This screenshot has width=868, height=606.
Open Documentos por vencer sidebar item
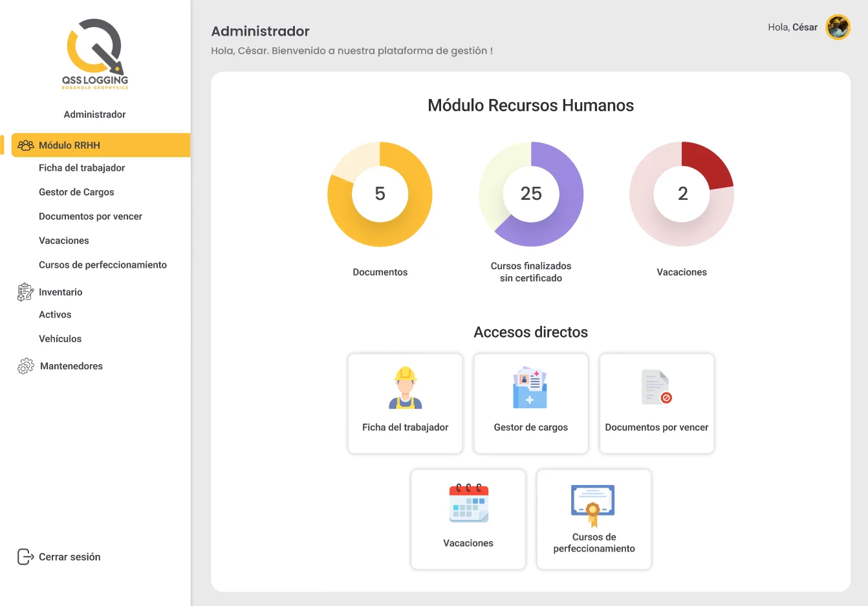coord(91,217)
